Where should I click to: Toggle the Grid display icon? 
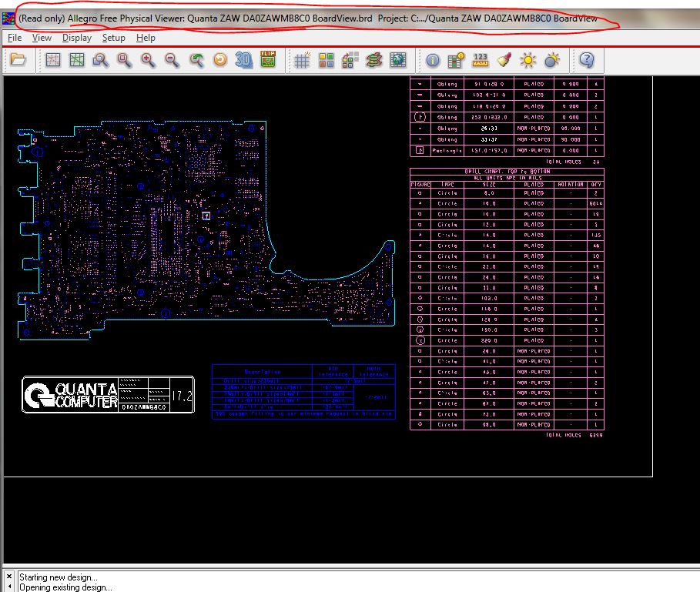coord(303,59)
